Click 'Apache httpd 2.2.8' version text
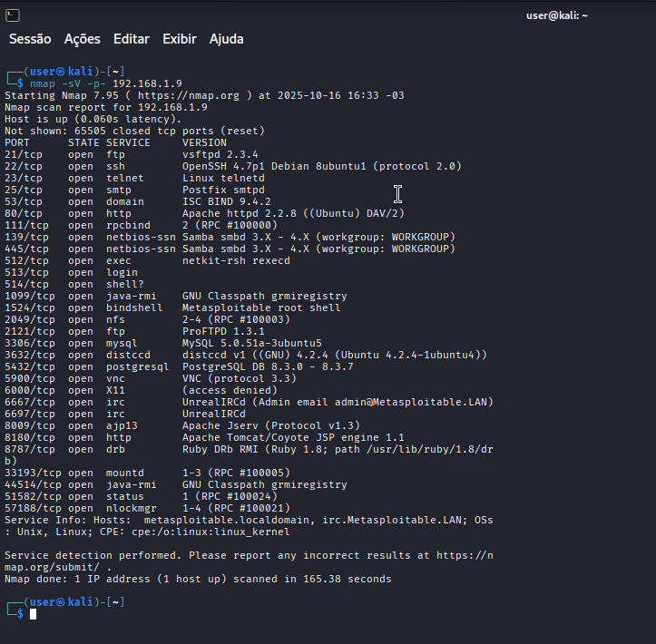 (x=240, y=213)
